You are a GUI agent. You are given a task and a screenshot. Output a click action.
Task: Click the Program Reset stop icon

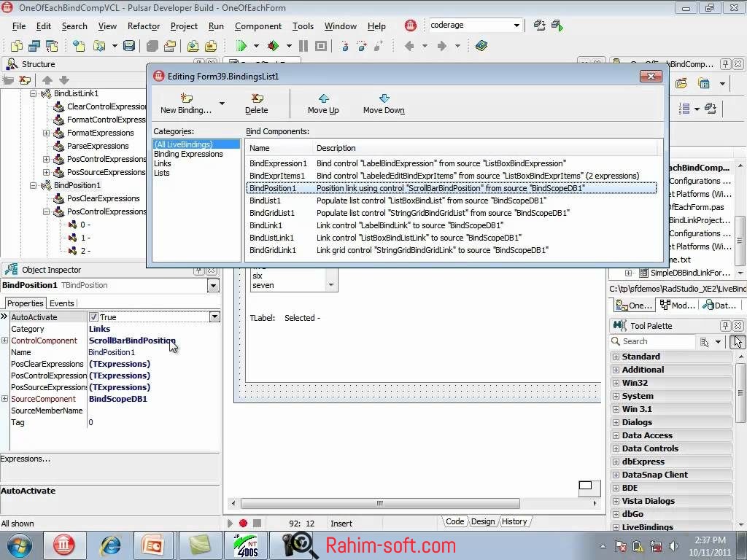point(321,46)
